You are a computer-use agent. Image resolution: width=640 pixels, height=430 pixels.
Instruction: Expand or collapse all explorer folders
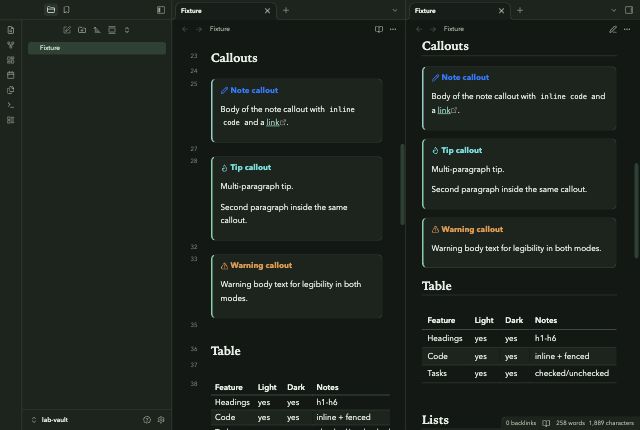click(127, 30)
